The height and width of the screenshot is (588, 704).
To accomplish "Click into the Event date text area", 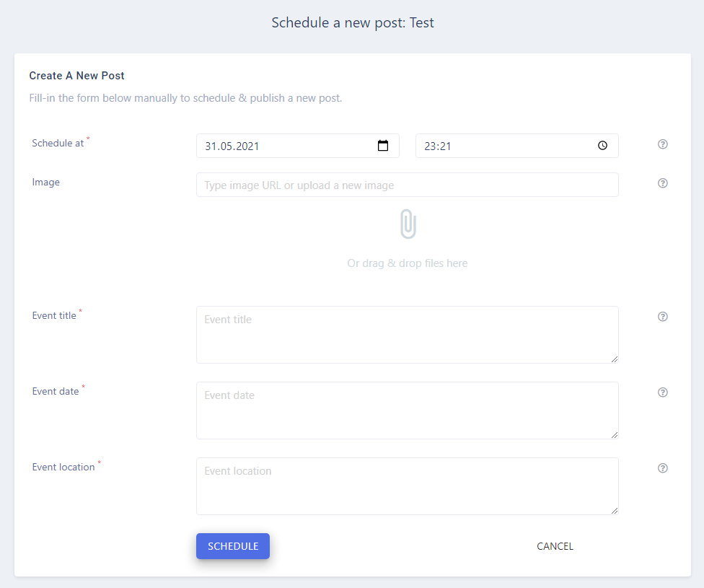I will 408,411.
